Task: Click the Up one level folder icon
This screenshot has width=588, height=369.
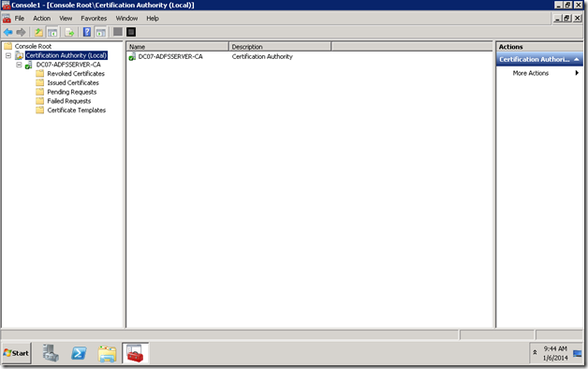Action: pos(38,32)
